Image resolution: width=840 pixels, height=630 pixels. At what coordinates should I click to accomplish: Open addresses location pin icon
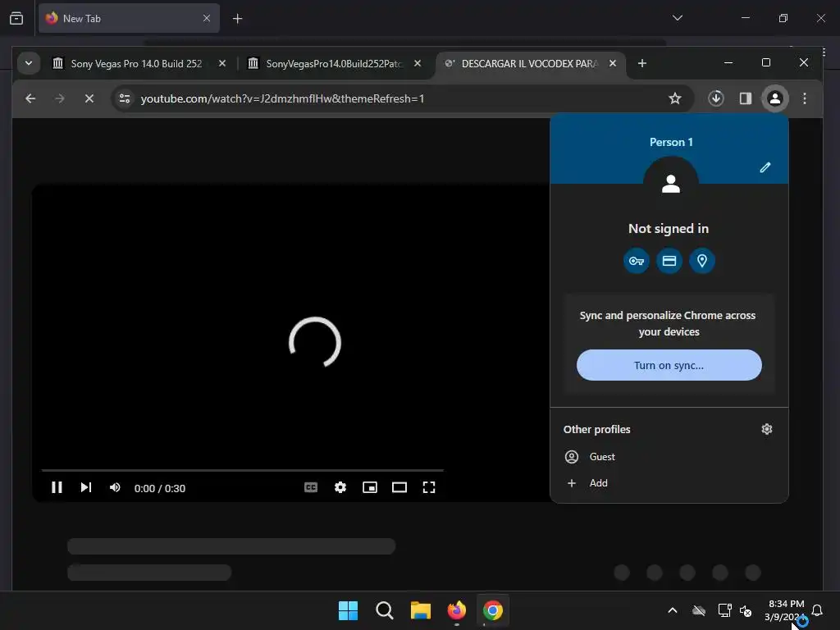(x=702, y=261)
